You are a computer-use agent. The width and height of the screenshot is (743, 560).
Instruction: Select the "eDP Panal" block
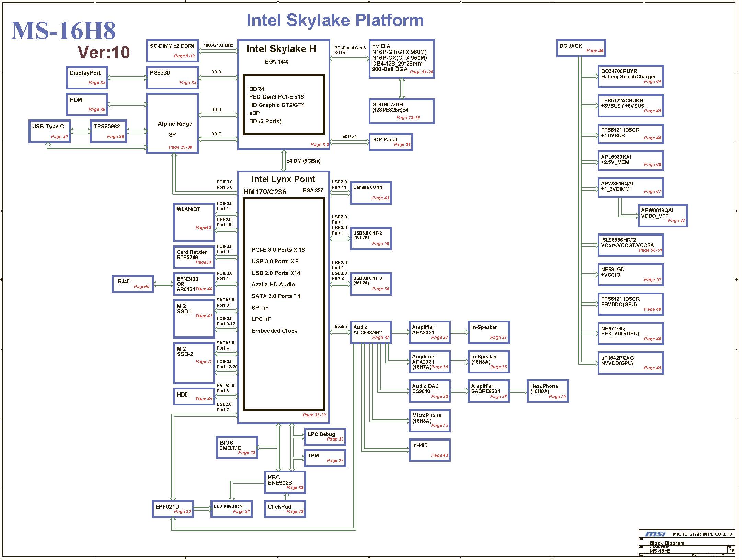pos(391,142)
